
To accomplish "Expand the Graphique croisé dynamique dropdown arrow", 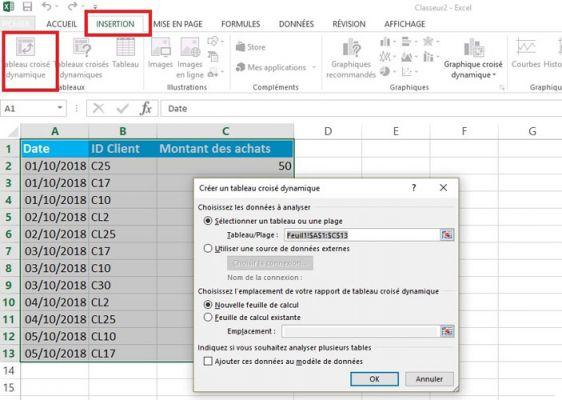I will pyautogui.click(x=494, y=75).
